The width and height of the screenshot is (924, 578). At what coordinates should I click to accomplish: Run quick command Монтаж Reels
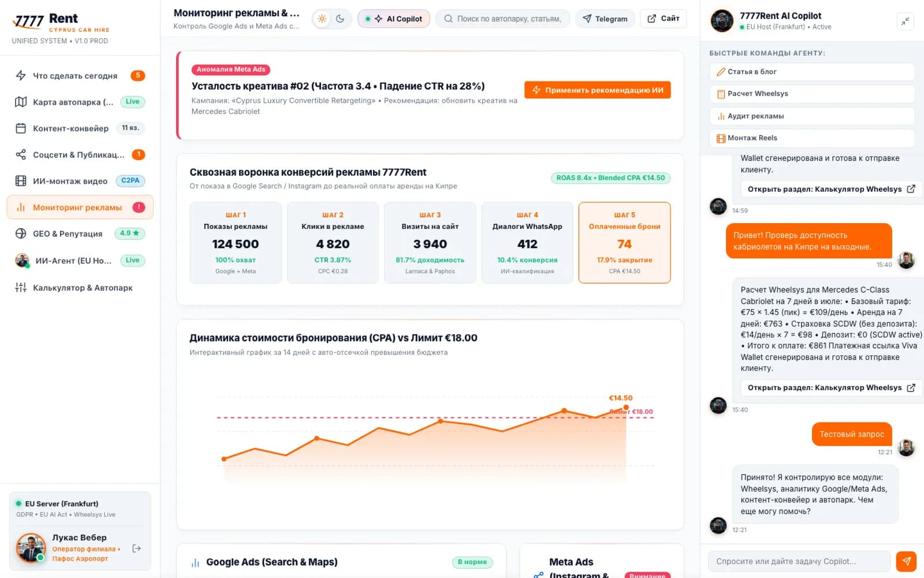click(811, 138)
